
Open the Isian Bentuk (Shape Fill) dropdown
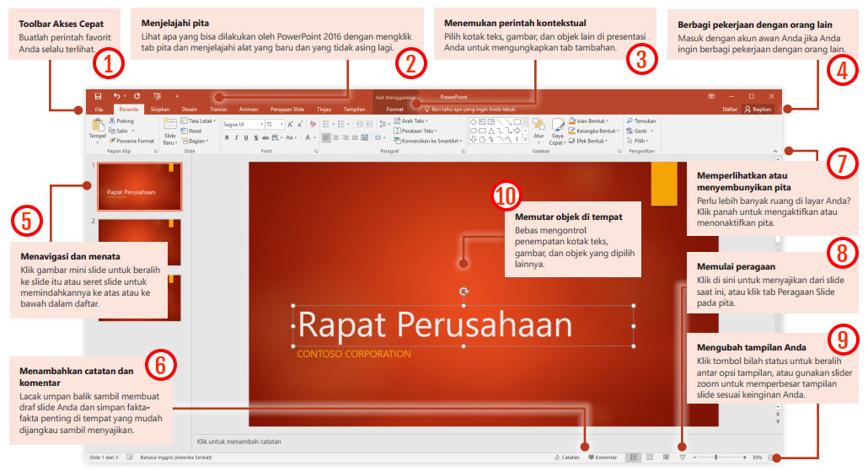[588, 120]
